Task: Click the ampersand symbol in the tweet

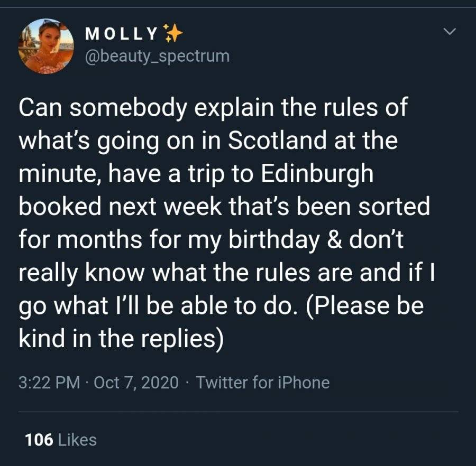Action: (x=335, y=239)
